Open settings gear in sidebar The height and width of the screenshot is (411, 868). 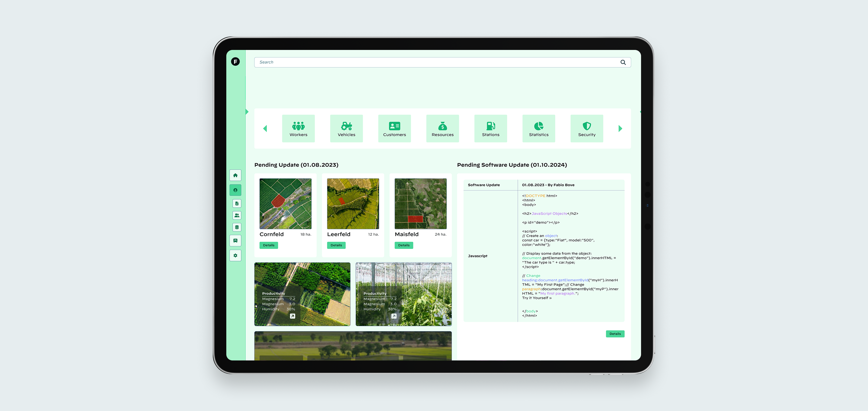(235, 255)
